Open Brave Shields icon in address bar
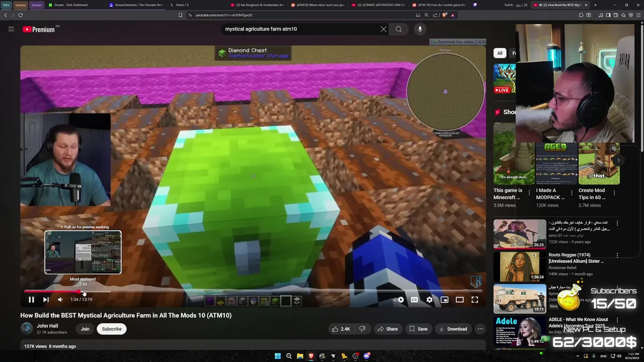The height and width of the screenshot is (362, 644). [x=445, y=15]
